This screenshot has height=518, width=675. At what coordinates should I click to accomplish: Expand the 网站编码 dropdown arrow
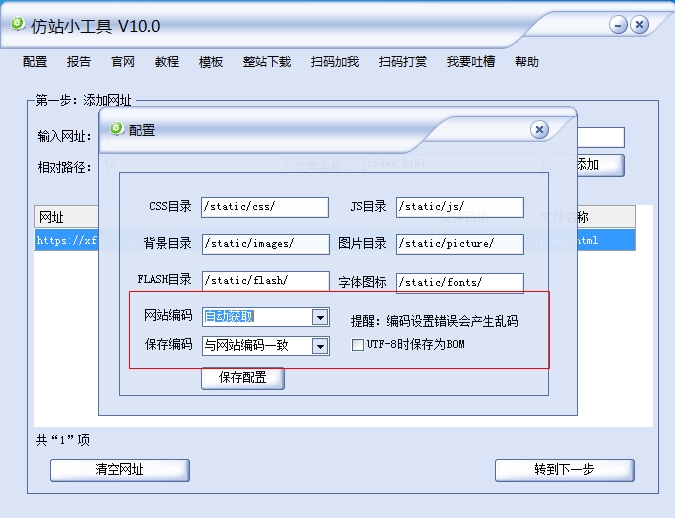320,318
